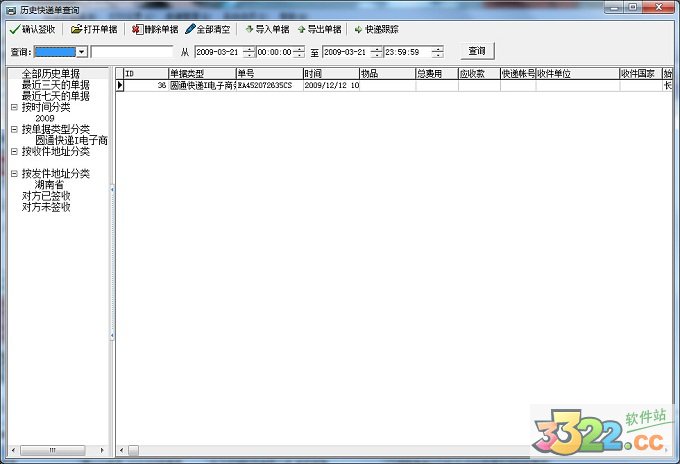Select 对方未签收 tree item

[46, 207]
